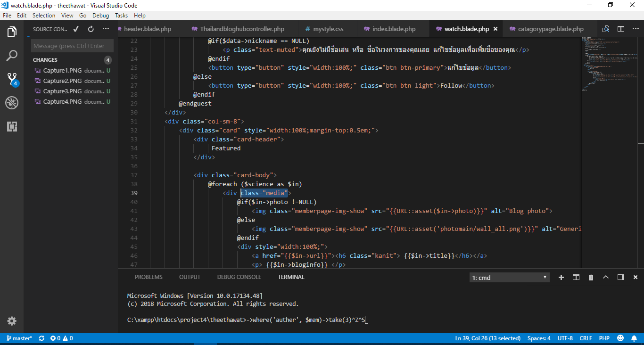The image size is (644, 345).
Task: Click Open Changes icon in editor toolbar
Action: pos(606,29)
